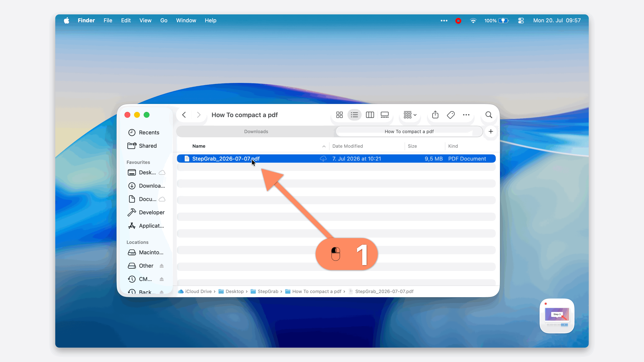This screenshot has height=362, width=644.
Task: Select StepGrab_2026-07-07.pdf file
Action: (336, 159)
